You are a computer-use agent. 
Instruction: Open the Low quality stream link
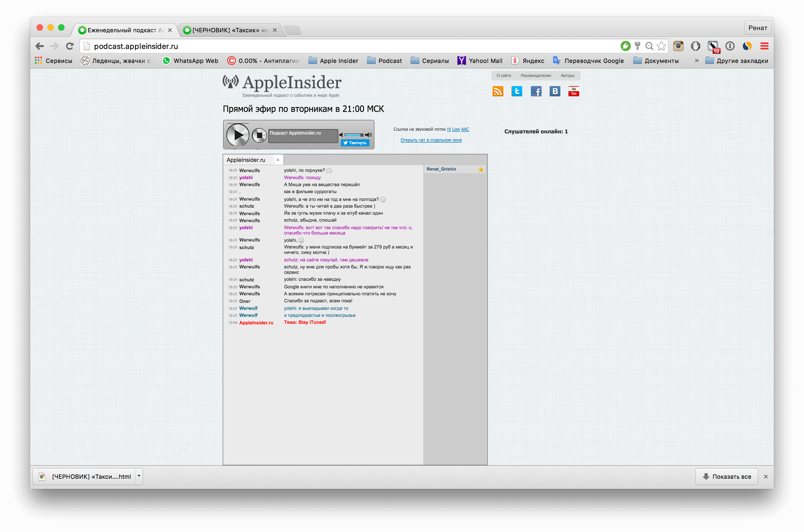coord(456,129)
